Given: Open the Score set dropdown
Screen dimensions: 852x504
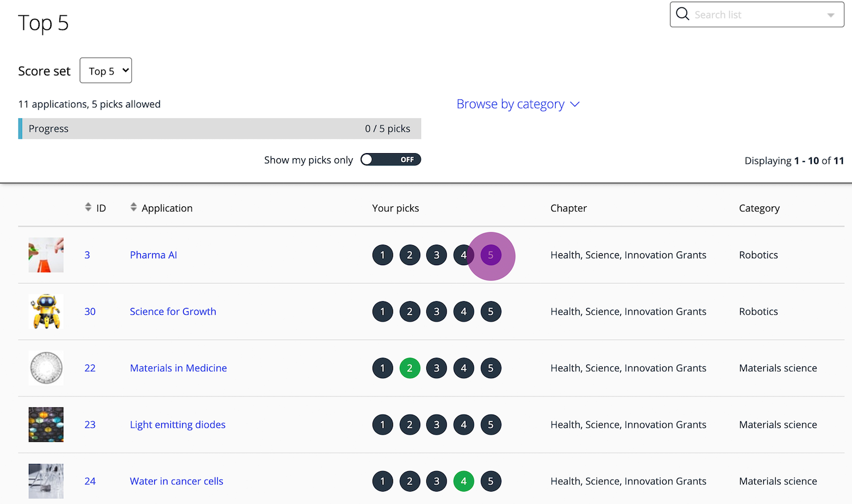Looking at the screenshot, I should 105,70.
